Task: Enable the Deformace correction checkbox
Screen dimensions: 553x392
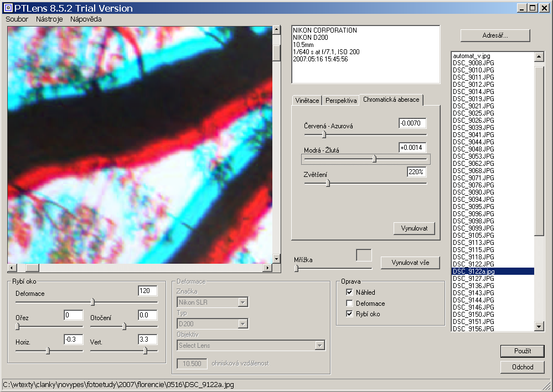Action: (349, 304)
